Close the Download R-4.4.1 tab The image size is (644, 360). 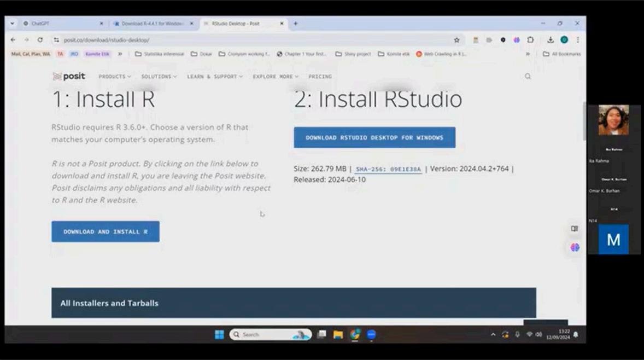click(191, 24)
